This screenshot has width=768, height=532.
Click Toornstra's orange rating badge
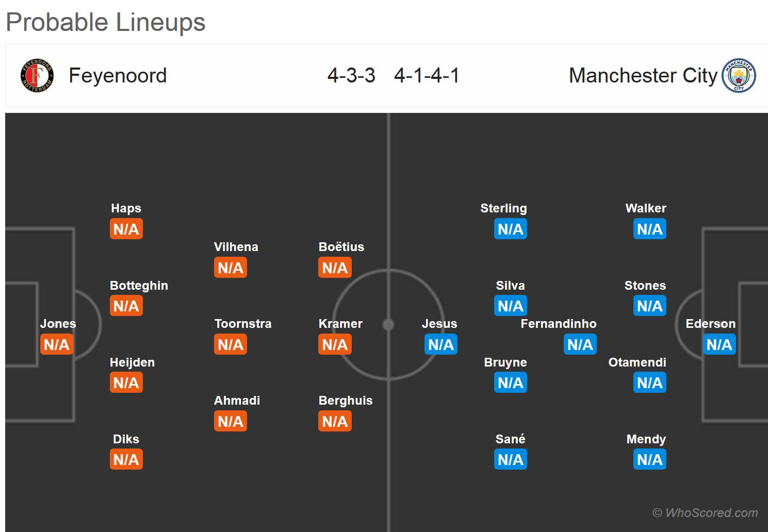[x=231, y=344]
